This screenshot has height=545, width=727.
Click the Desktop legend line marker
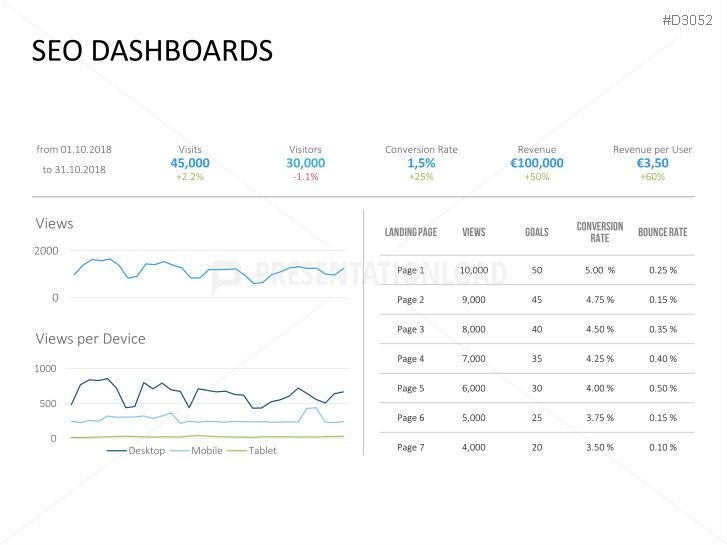coord(114,451)
